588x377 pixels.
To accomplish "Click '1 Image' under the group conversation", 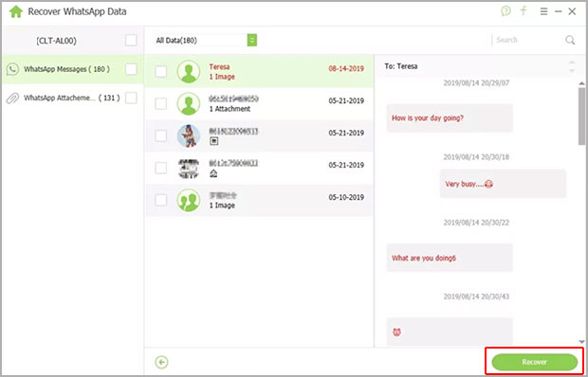I will tap(222, 206).
